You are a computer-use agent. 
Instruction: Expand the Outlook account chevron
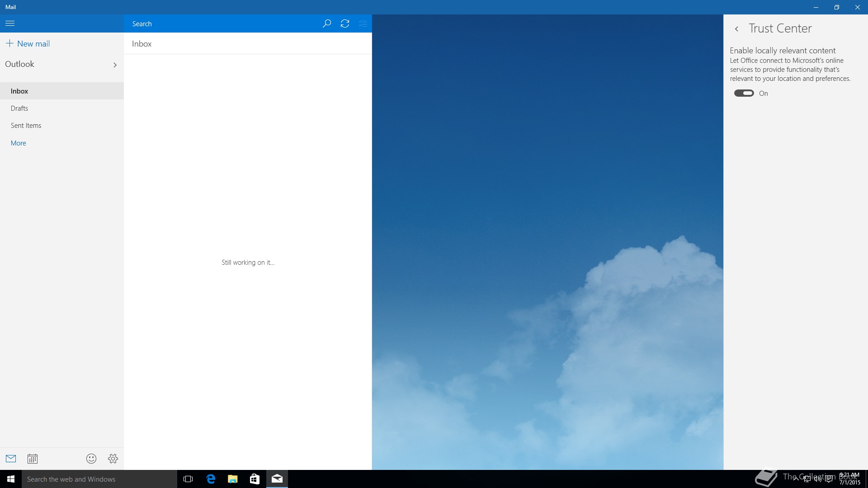[x=115, y=65]
